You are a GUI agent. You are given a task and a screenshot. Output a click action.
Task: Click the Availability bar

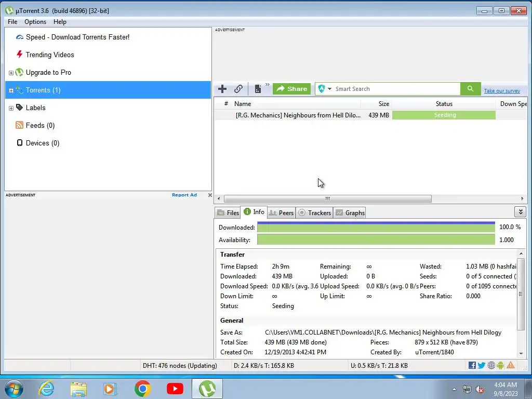click(x=376, y=240)
